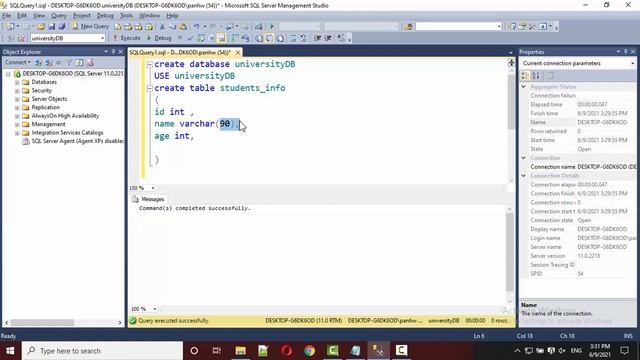Click the Categorized view icon in Properties
640x360 pixels.
[x=525, y=76]
